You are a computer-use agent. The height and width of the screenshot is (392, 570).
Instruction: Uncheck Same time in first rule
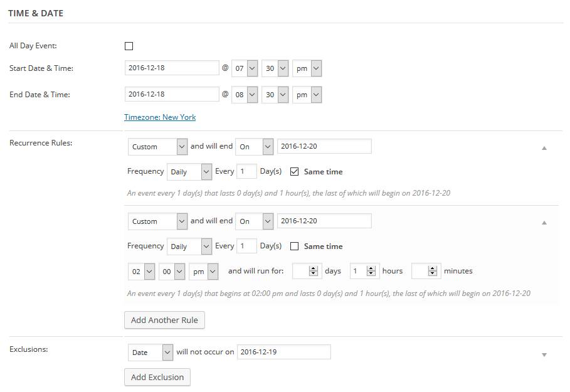(x=295, y=171)
